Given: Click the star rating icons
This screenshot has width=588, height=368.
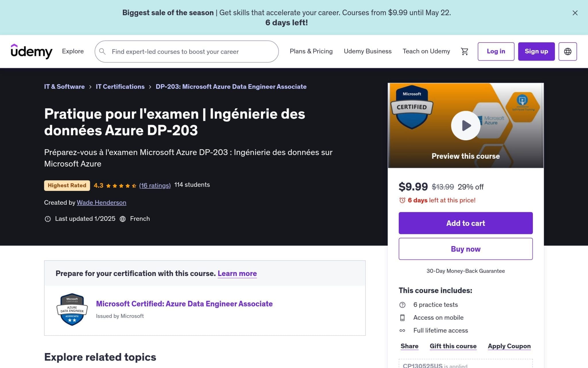Looking at the screenshot, I should tap(121, 186).
